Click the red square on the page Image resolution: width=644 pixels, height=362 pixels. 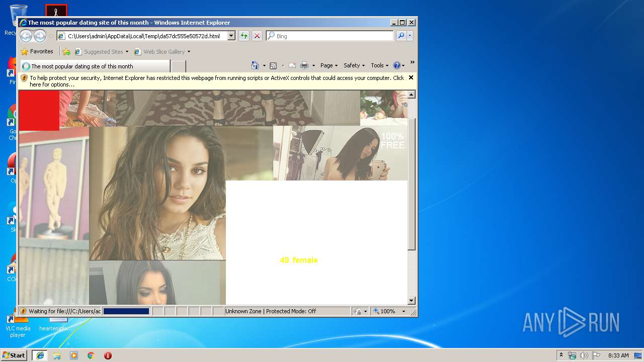39,110
